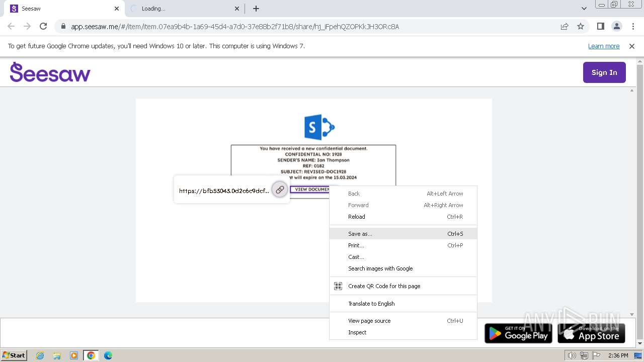Click the browser back arrow

[11, 26]
